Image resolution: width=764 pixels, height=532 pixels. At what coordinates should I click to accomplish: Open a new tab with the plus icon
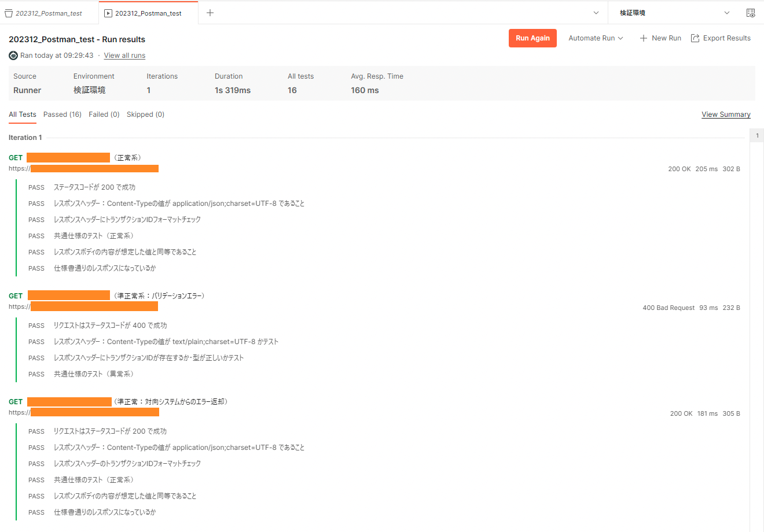point(210,12)
